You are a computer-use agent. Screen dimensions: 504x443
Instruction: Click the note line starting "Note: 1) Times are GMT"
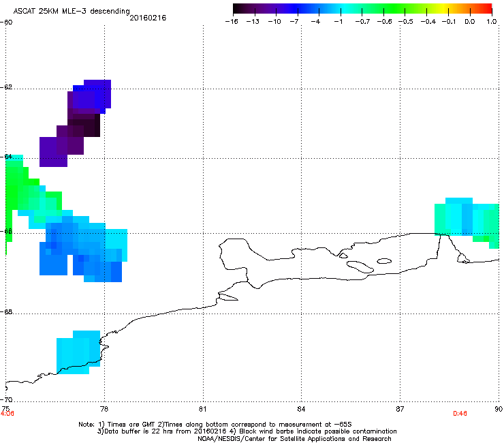coord(215,425)
